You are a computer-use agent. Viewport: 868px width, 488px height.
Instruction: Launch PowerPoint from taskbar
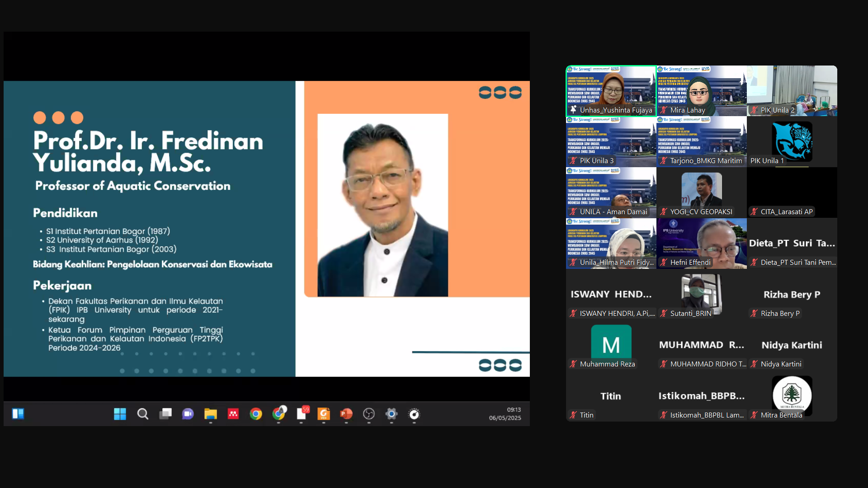(x=346, y=414)
